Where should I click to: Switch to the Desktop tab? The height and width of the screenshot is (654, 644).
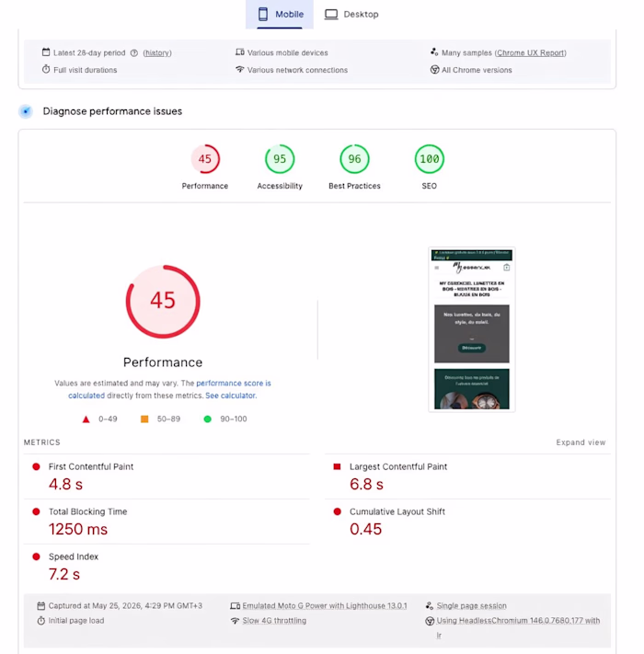pyautogui.click(x=351, y=14)
